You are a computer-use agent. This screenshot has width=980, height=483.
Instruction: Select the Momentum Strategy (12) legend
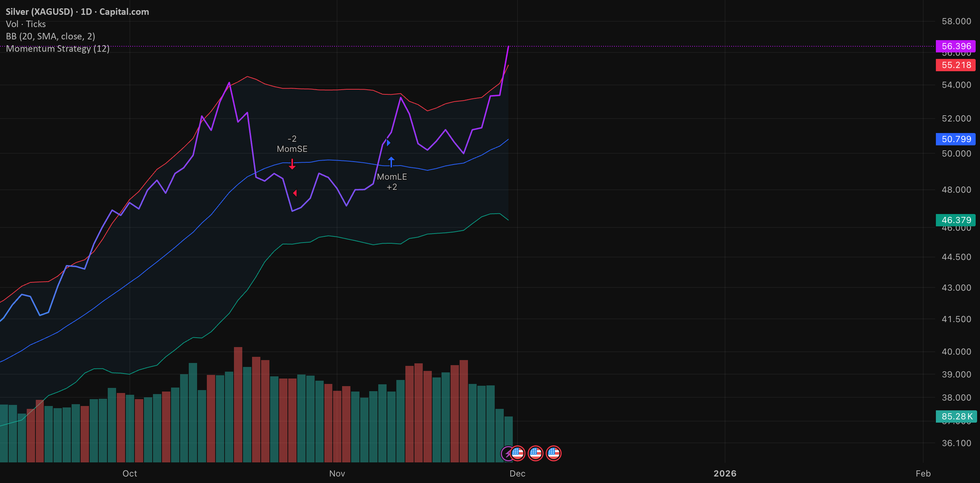[x=58, y=49]
